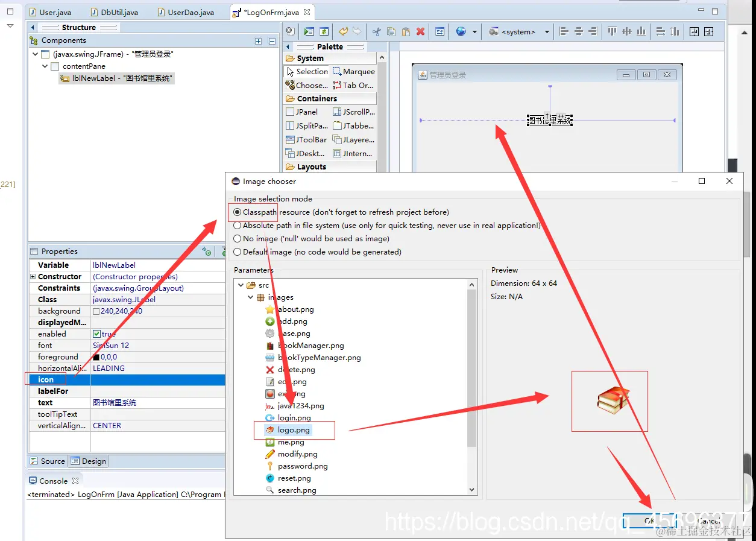Collapse Structure panel with left arrow
The width and height of the screenshot is (756, 541).
point(33,28)
